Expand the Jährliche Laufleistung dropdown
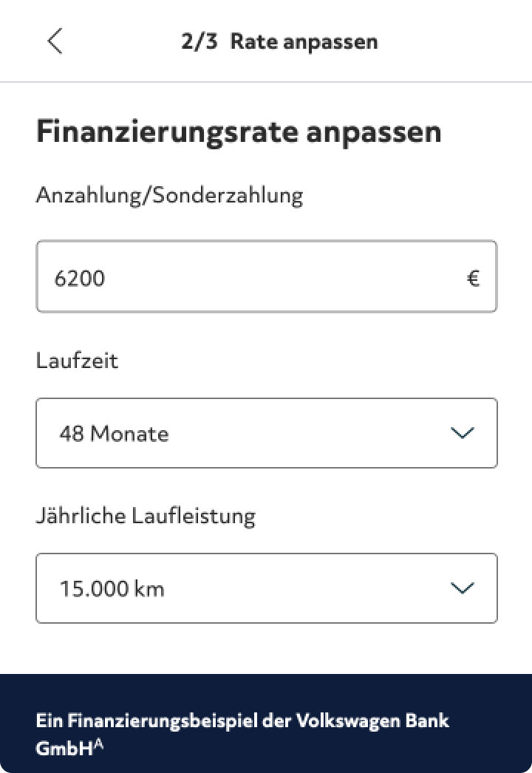The height and width of the screenshot is (773, 532). [266, 588]
